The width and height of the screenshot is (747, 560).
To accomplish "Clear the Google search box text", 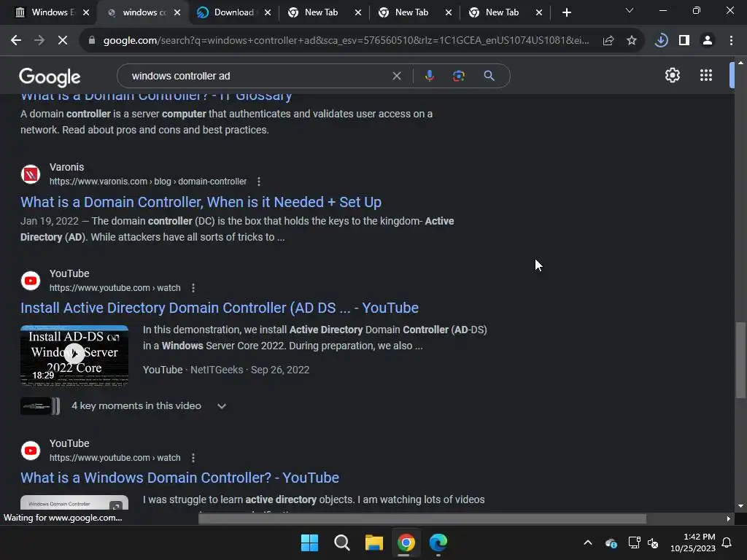I will 396,76.
